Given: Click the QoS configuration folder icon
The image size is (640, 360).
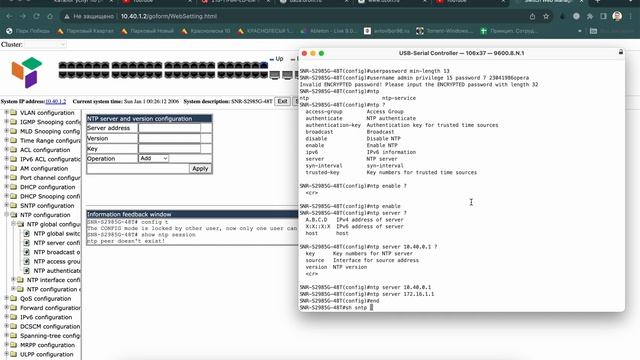Looking at the screenshot, I should [13, 298].
